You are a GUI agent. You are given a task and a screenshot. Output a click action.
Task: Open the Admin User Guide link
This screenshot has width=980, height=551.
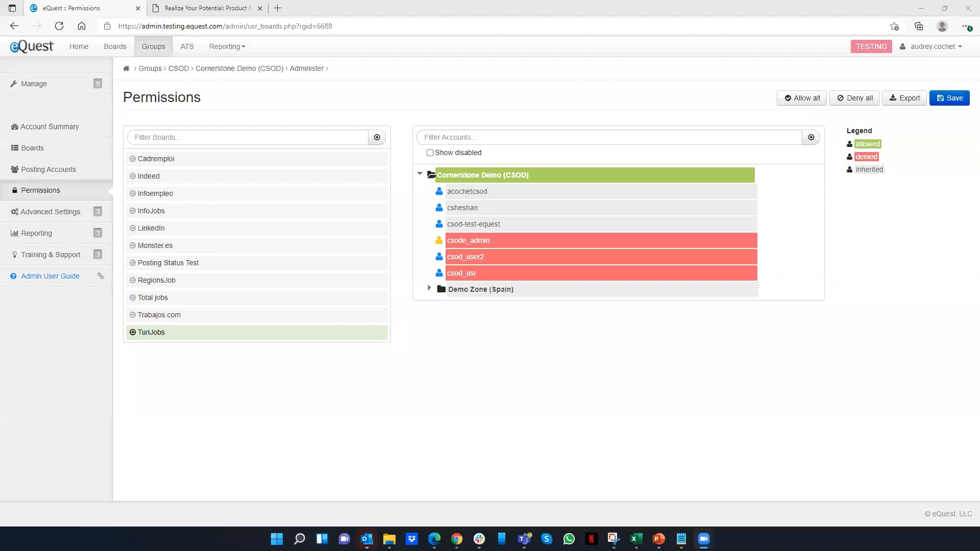click(x=50, y=275)
